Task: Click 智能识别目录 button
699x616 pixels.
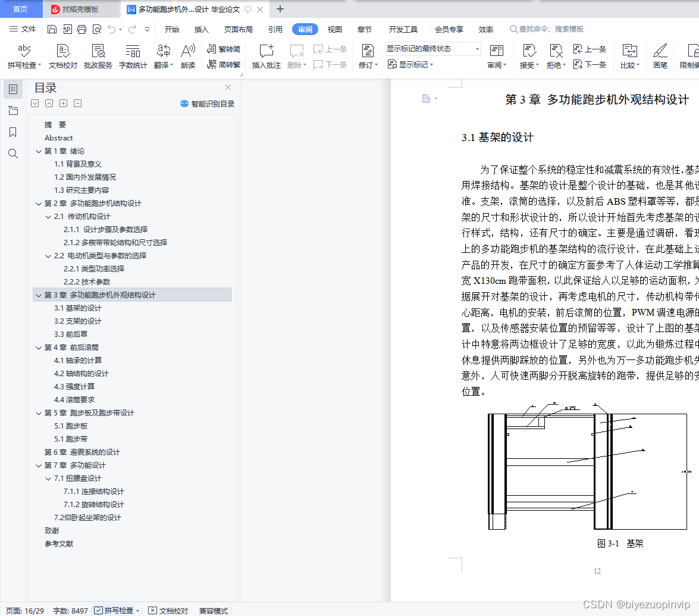Action: tap(207, 104)
